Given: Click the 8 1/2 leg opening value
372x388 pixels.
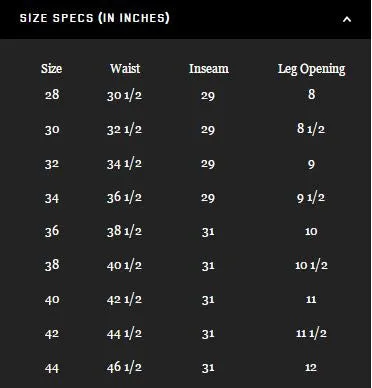Looking at the screenshot, I should click(311, 129).
